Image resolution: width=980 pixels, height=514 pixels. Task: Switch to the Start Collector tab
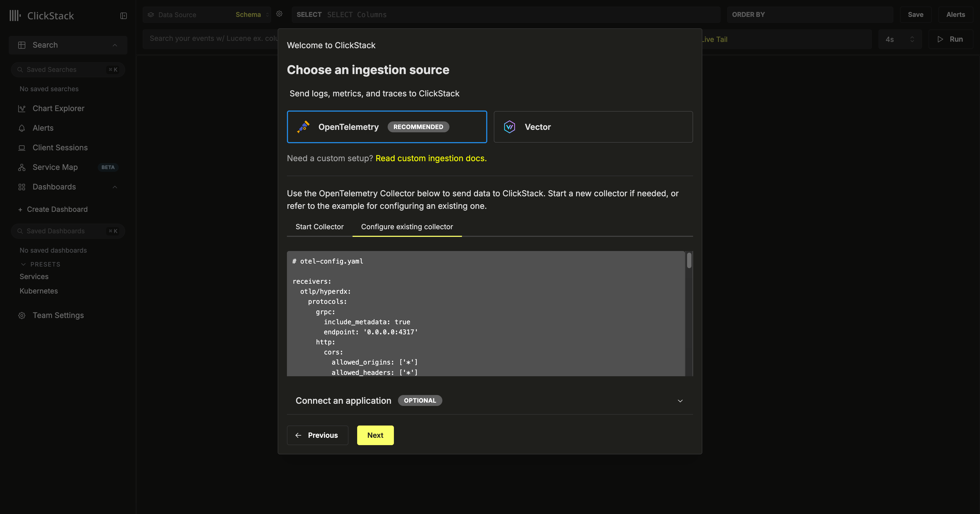(319, 227)
